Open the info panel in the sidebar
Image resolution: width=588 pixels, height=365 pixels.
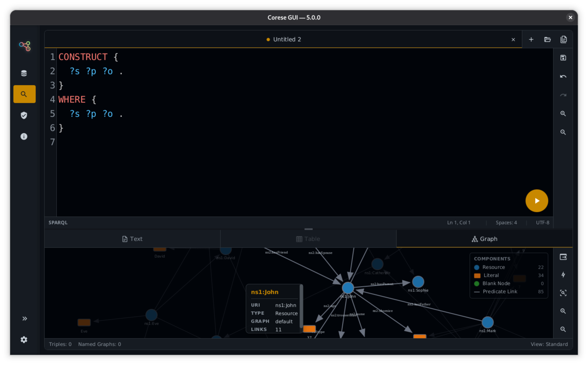pos(24,136)
